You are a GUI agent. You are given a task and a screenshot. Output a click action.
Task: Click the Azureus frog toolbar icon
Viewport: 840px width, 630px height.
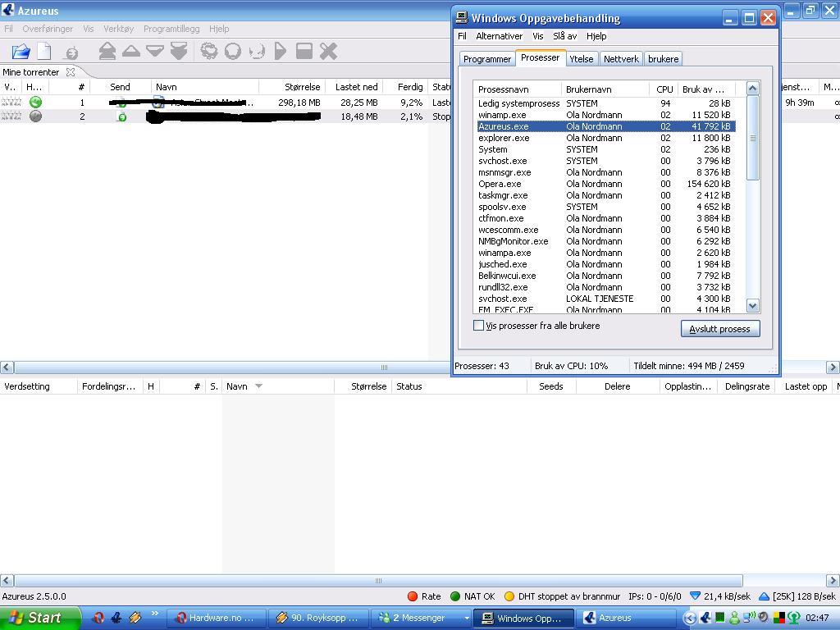pos(209,52)
